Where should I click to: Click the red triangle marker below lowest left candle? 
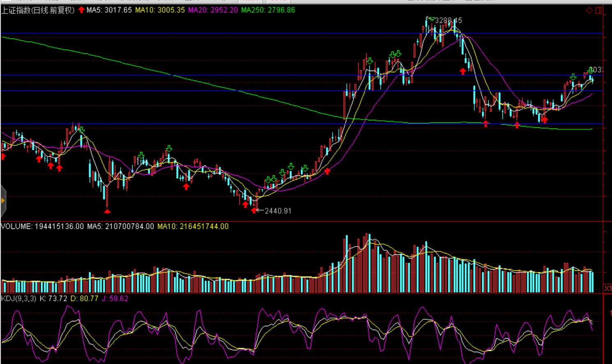pos(107,211)
